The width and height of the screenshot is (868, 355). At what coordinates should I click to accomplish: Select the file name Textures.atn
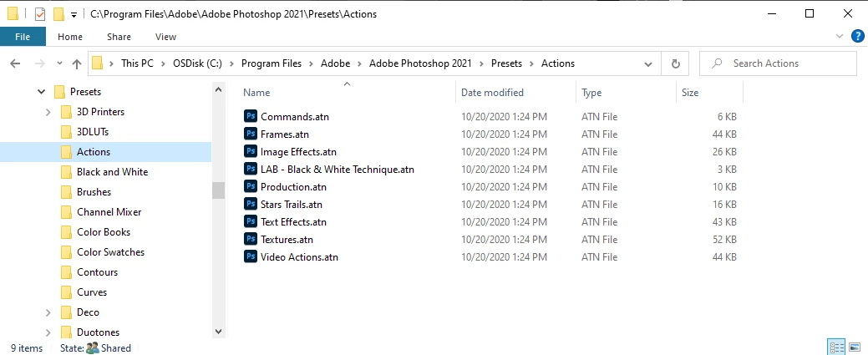(287, 239)
